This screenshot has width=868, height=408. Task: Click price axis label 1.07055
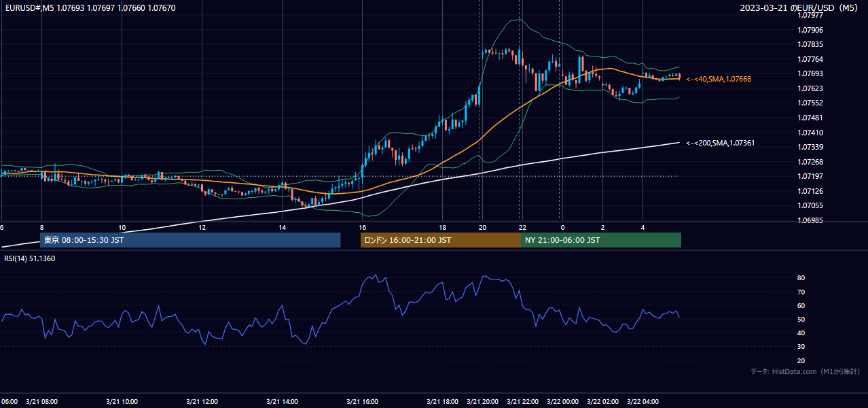click(810, 205)
